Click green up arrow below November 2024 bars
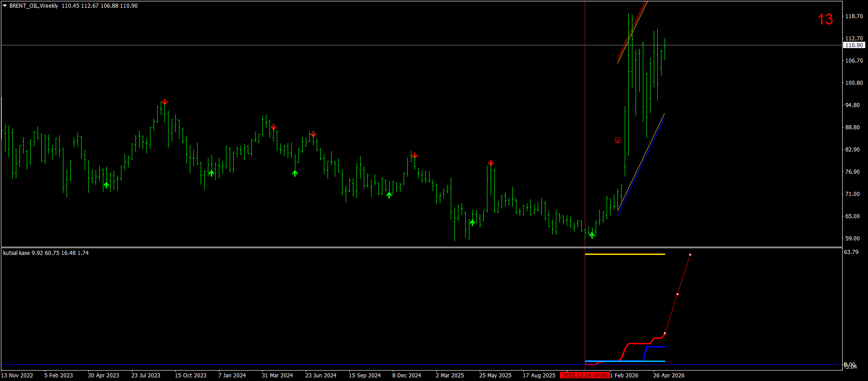The width and height of the screenshot is (868, 381). (389, 195)
